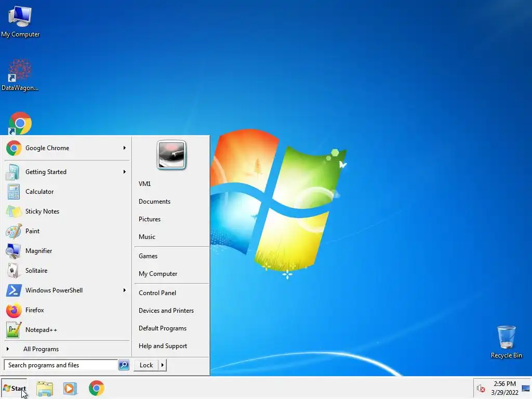
Task: Expand Getting Started submenu arrow
Action: click(125, 171)
